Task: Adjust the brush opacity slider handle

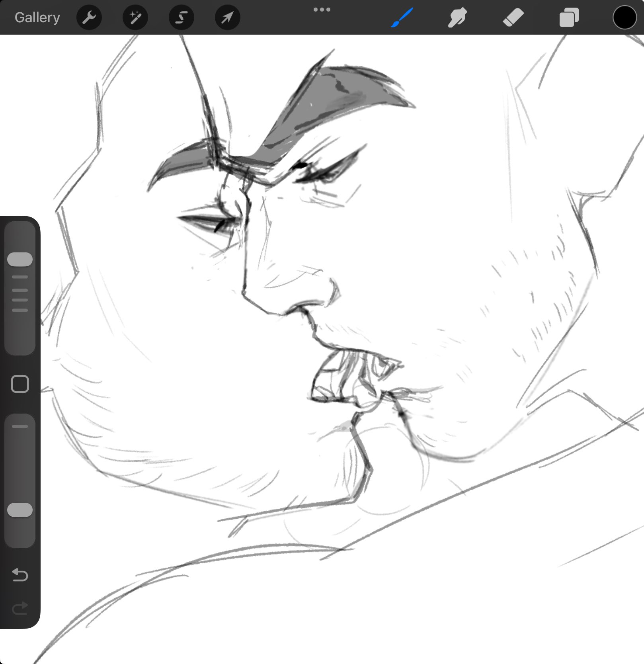Action: (x=20, y=510)
